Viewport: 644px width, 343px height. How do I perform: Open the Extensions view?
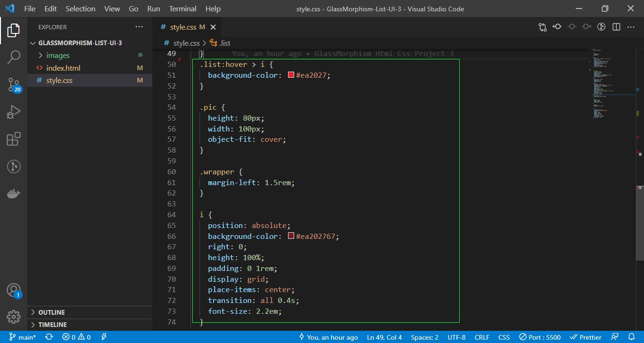pyautogui.click(x=14, y=139)
